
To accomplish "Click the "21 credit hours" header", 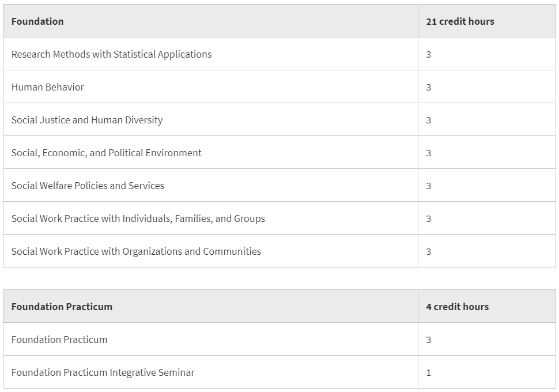I will tap(460, 21).
